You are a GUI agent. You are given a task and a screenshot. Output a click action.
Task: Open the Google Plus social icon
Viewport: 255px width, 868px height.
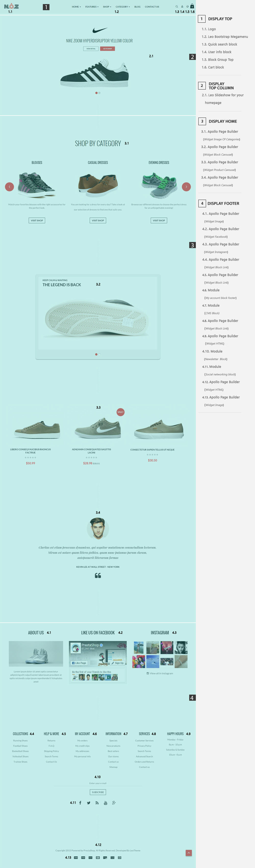(x=114, y=803)
